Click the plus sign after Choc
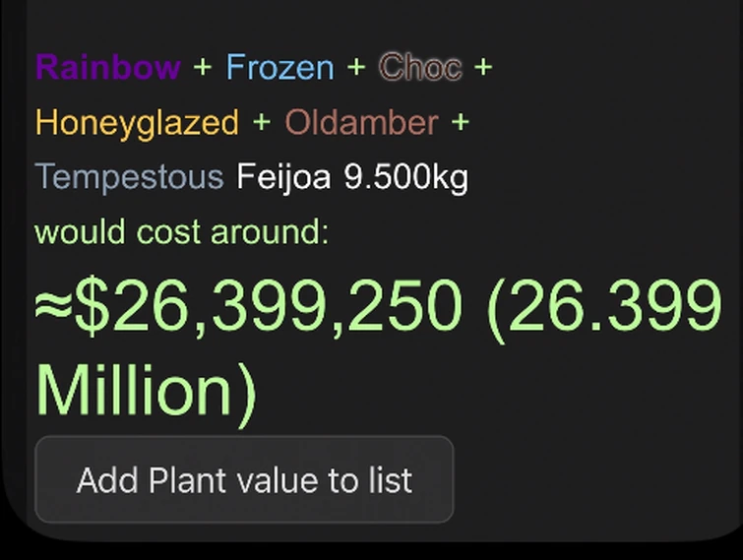 (482, 68)
